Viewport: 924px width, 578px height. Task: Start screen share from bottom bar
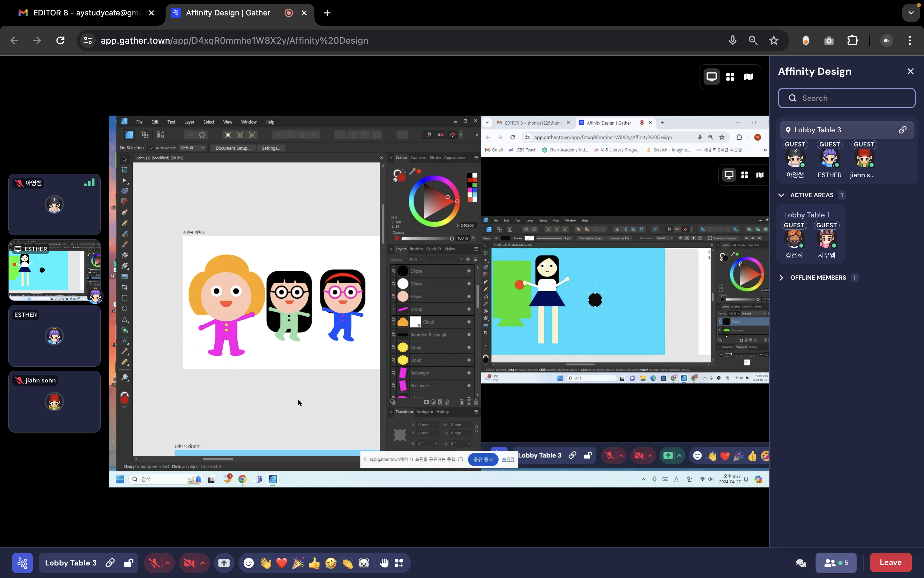(x=224, y=563)
